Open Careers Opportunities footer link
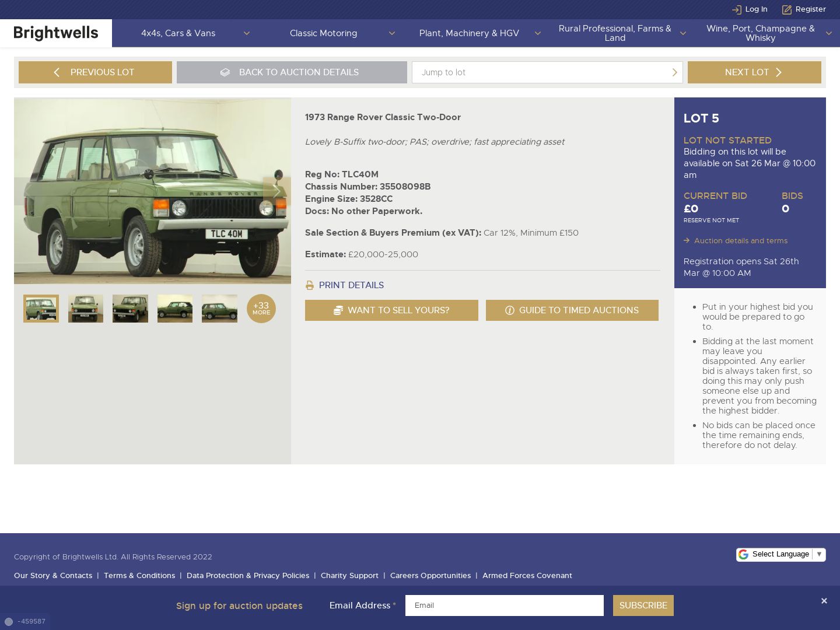840x630 pixels. (430, 576)
